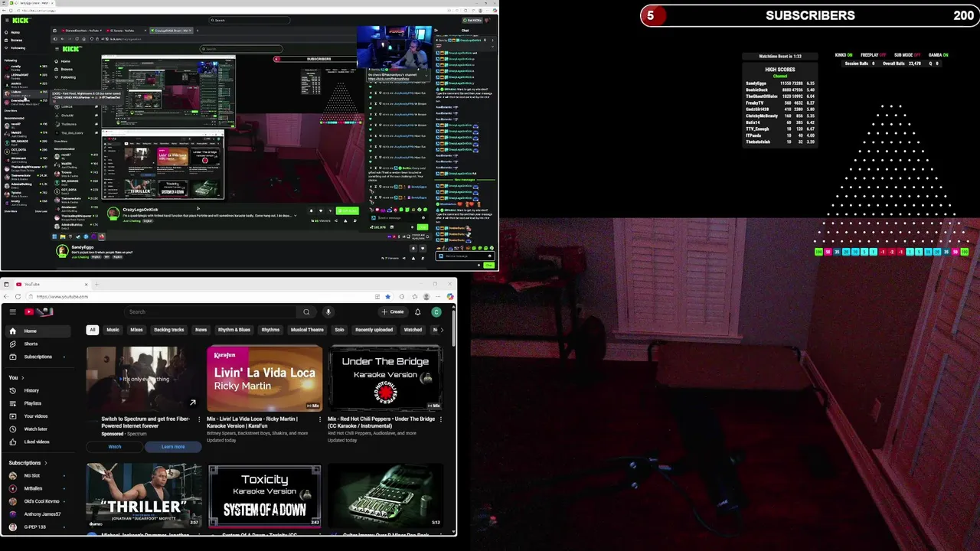Toggle the notification bell below SandyEggo stream
This screenshot has width=980, height=551.
[413, 248]
